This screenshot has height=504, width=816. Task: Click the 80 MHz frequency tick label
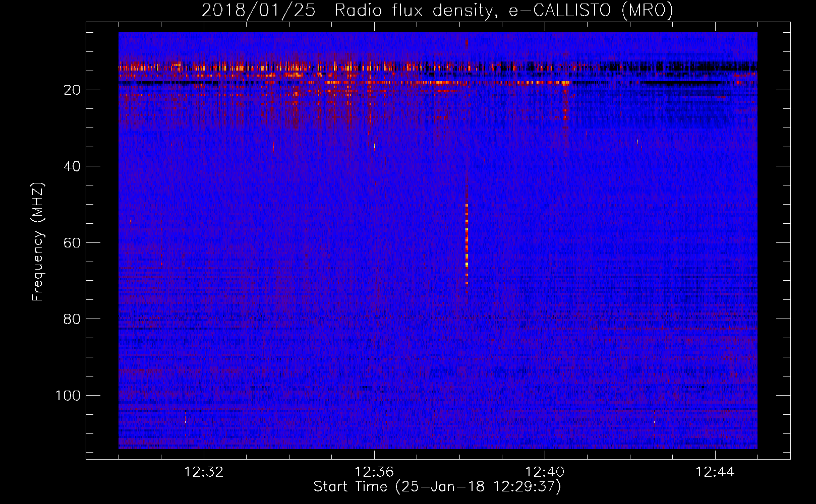tap(72, 319)
